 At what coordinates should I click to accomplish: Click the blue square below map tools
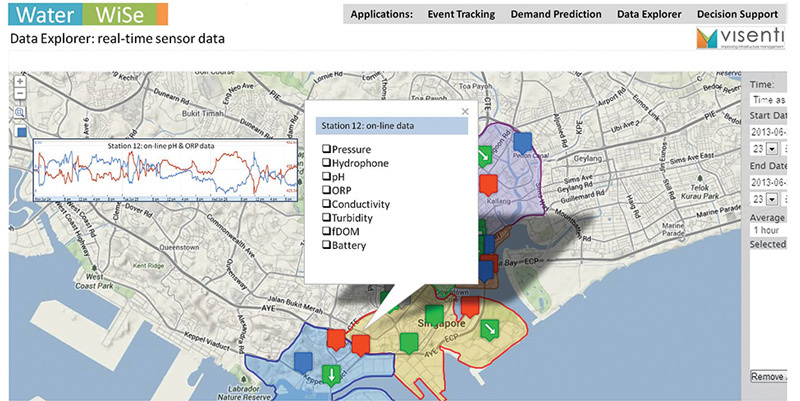21,131
